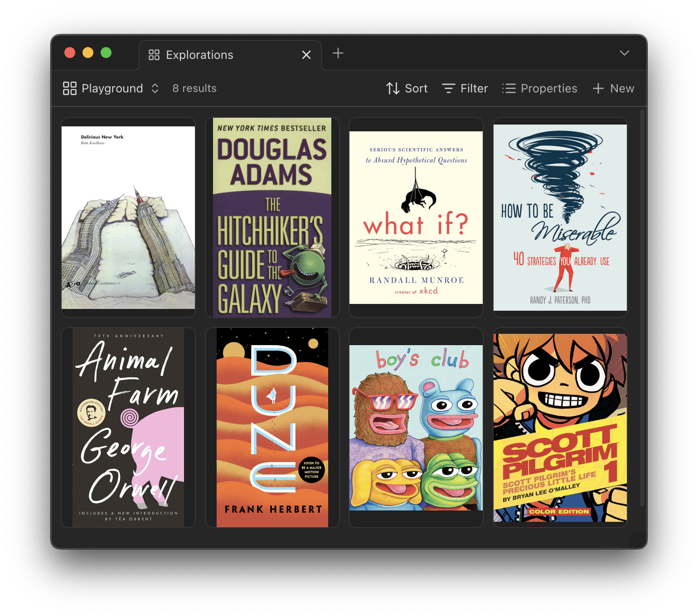Click the Explorations tab grid icon
The height and width of the screenshot is (616, 698).
[154, 55]
